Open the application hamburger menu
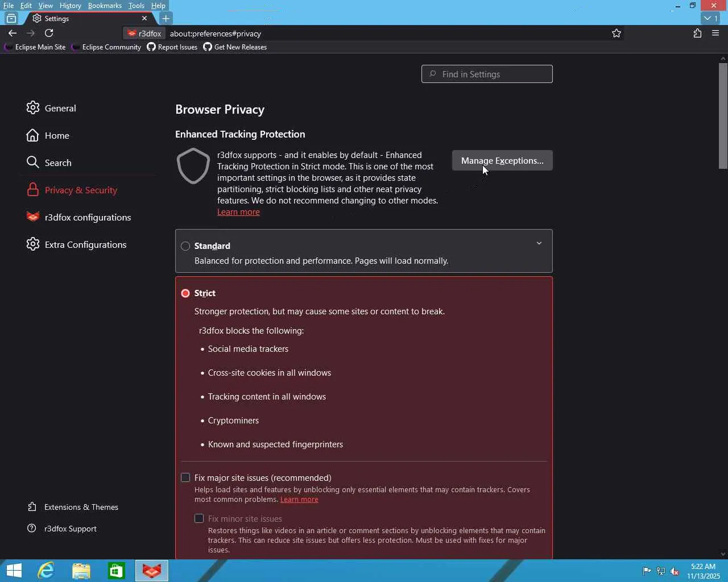The height and width of the screenshot is (582, 728). 715,33
